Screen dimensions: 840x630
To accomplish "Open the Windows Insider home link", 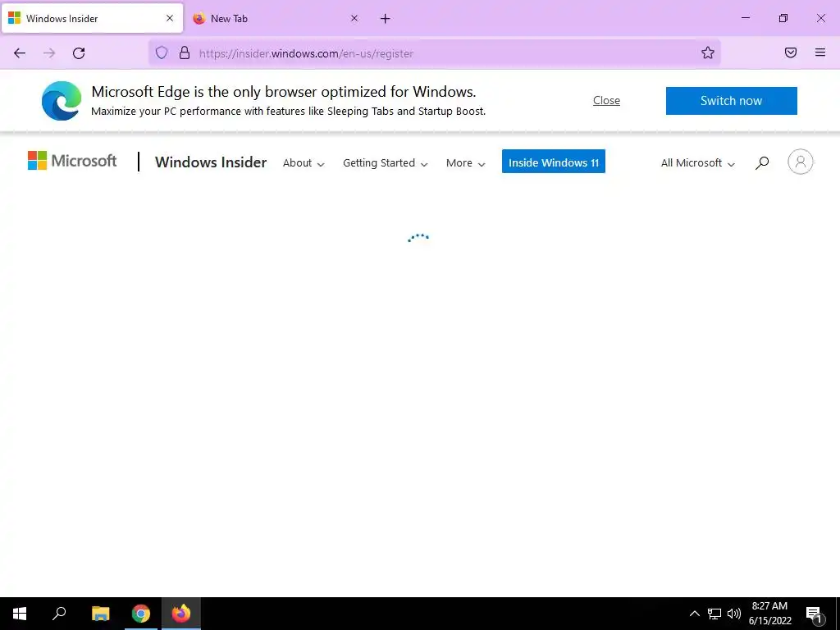I will 211,162.
